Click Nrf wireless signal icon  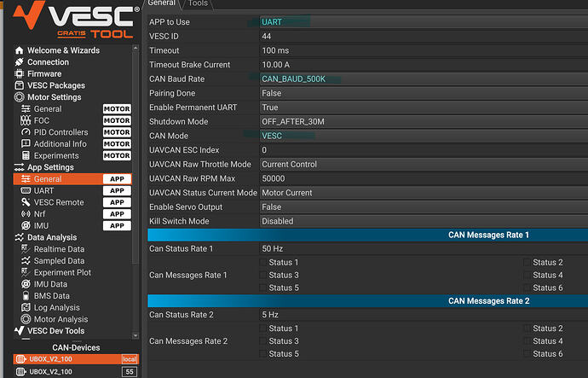tap(26, 214)
